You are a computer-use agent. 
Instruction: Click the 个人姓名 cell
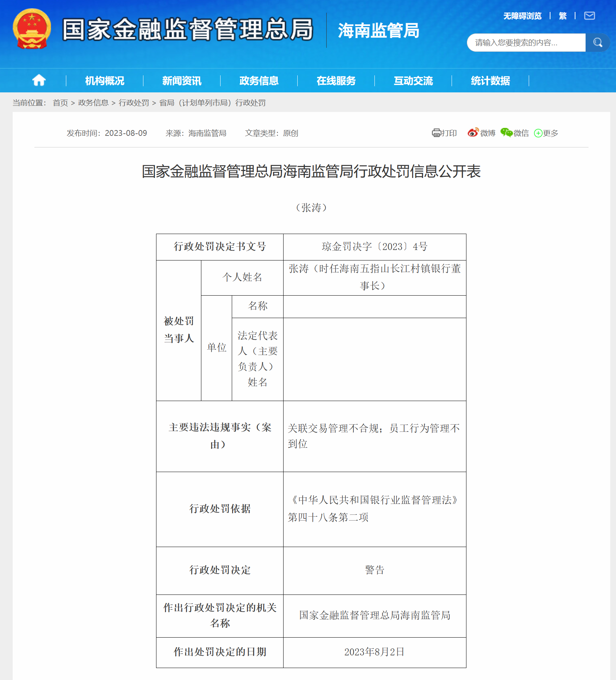[242, 278]
